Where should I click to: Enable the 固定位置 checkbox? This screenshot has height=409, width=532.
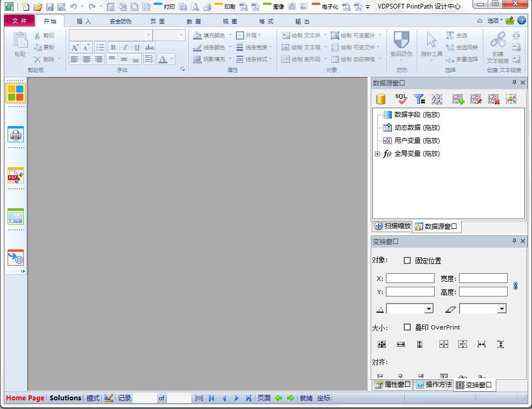pyautogui.click(x=408, y=261)
